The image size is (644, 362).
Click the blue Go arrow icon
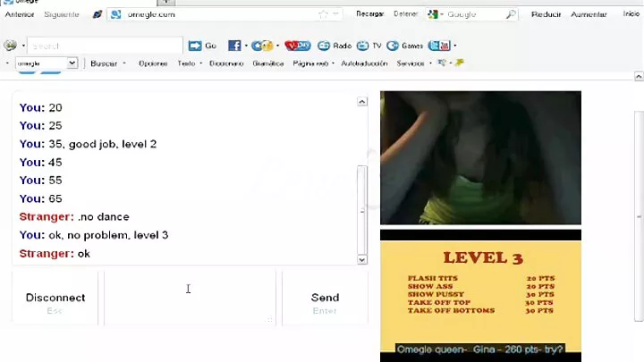195,46
